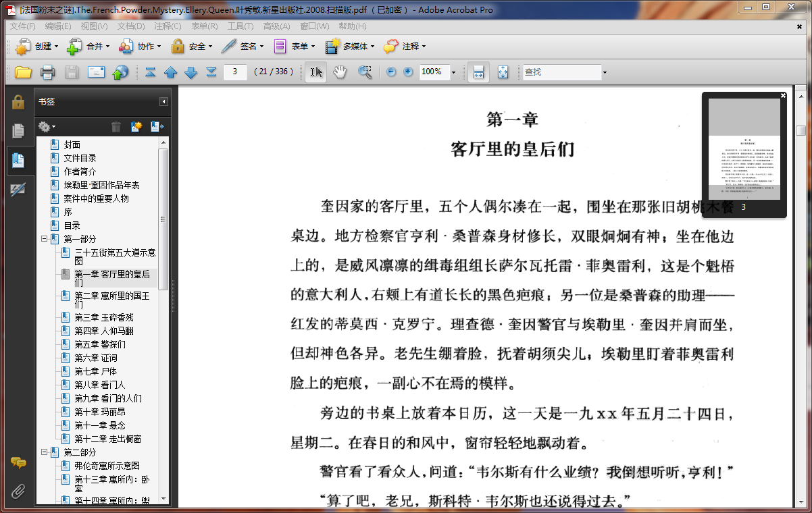The width and height of the screenshot is (812, 513).
Task: Select the 第五章 警探们 bookmark
Action: 100,344
